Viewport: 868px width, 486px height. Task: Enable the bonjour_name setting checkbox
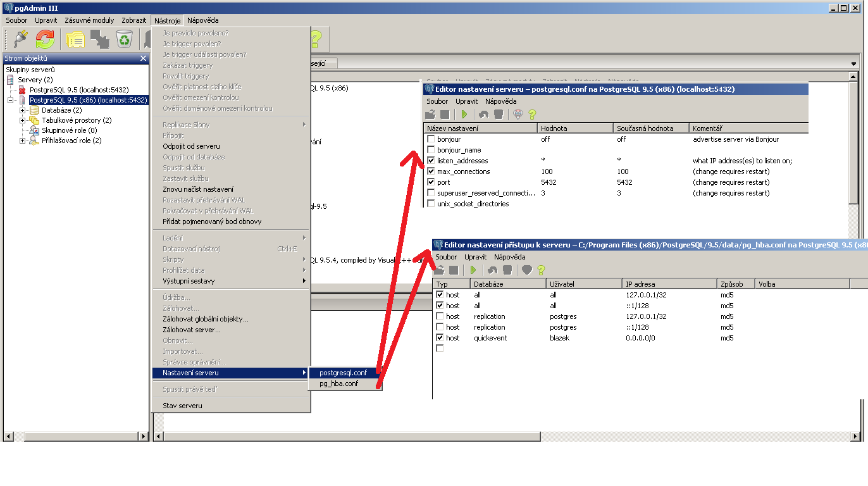point(431,150)
